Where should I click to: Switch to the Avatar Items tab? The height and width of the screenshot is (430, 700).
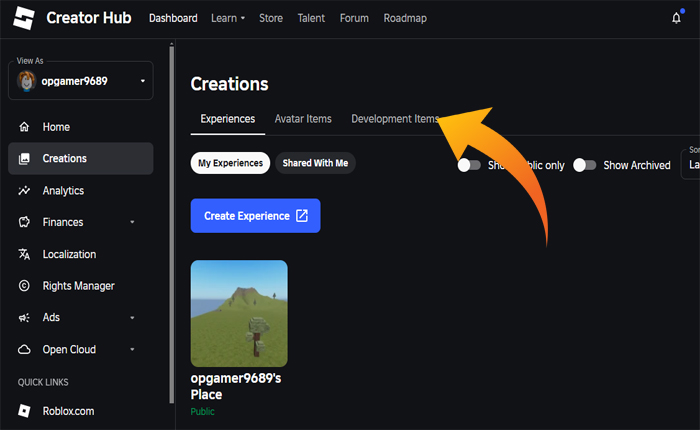point(303,119)
